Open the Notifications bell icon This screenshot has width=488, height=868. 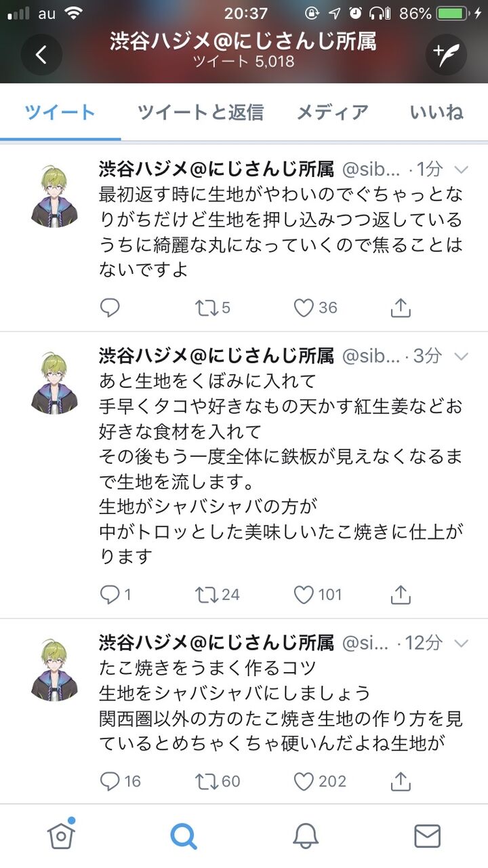pyautogui.click(x=306, y=835)
